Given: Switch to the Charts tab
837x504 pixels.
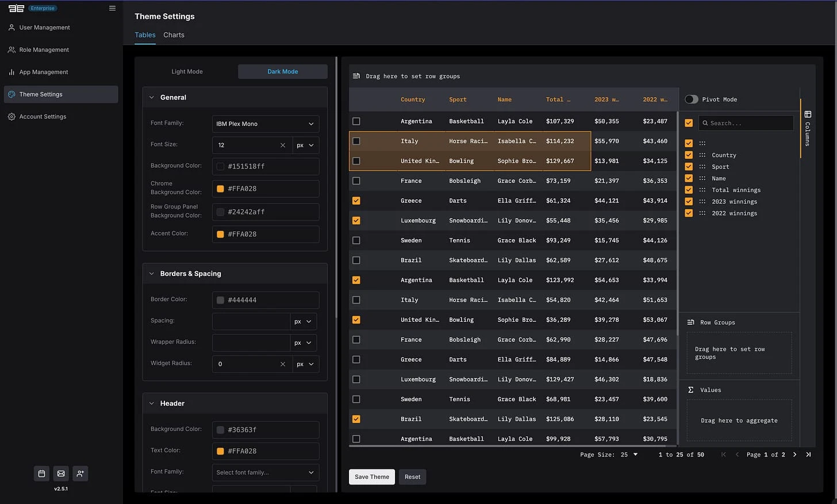Looking at the screenshot, I should 174,35.
